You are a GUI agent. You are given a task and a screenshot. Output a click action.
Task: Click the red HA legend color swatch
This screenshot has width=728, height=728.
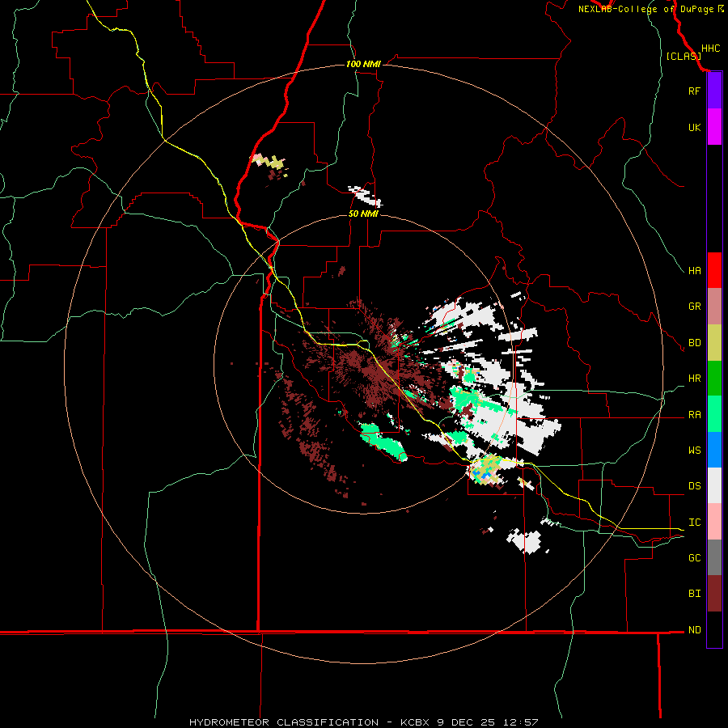point(714,270)
